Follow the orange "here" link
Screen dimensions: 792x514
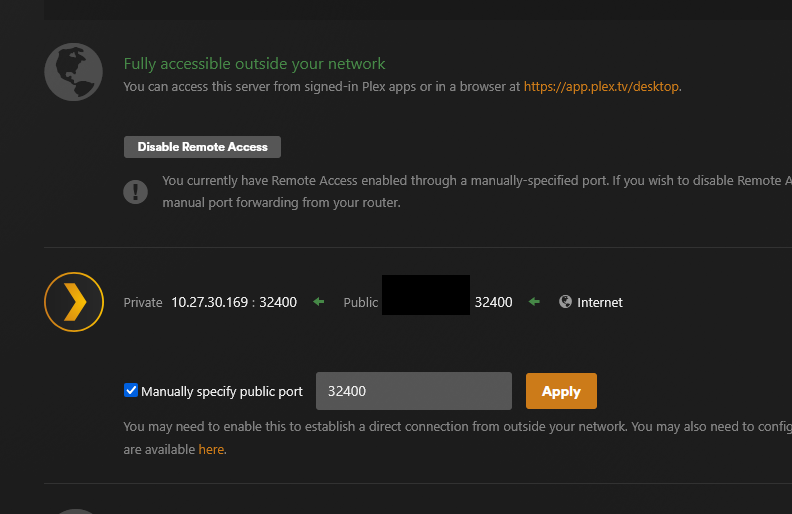211,450
